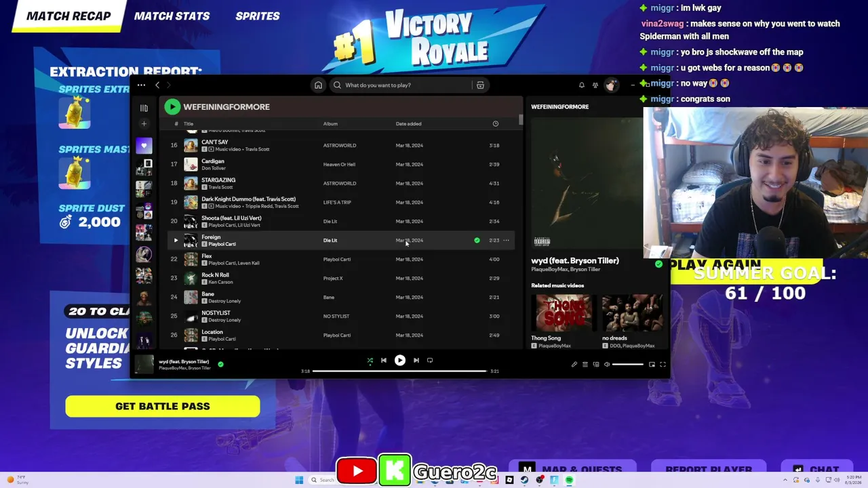
Task: Toggle repeat in the player controls
Action: pos(430,361)
